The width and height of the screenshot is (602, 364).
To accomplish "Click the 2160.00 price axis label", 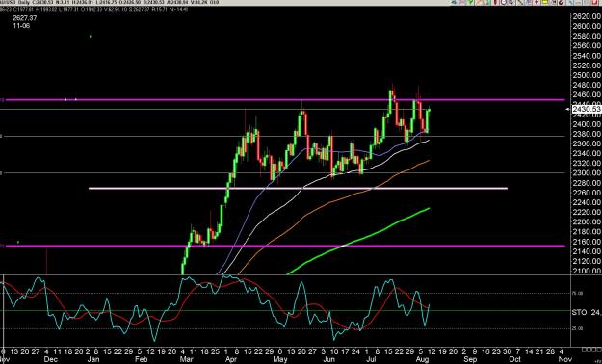I will pos(587,242).
